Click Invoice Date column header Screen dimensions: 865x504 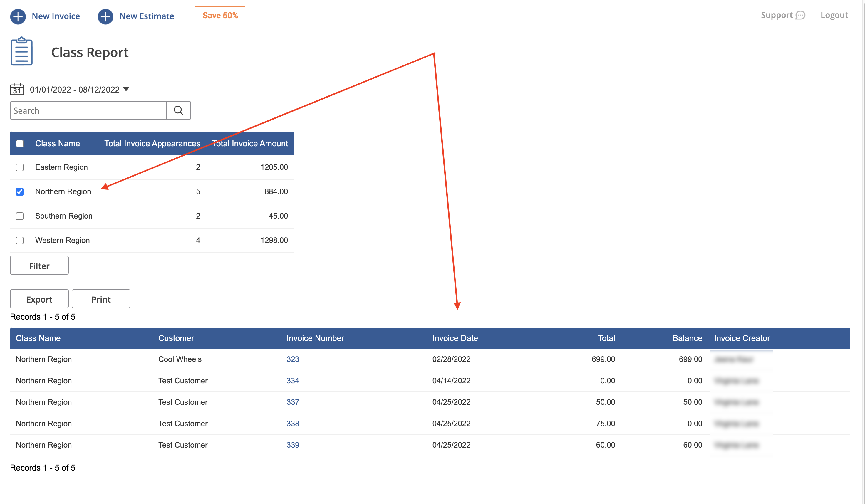(455, 338)
